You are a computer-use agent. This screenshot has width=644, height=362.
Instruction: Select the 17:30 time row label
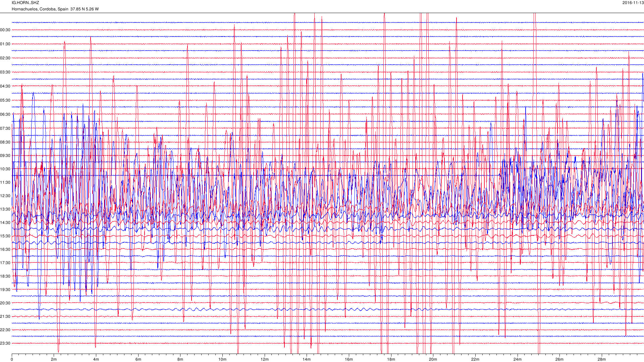5,263
